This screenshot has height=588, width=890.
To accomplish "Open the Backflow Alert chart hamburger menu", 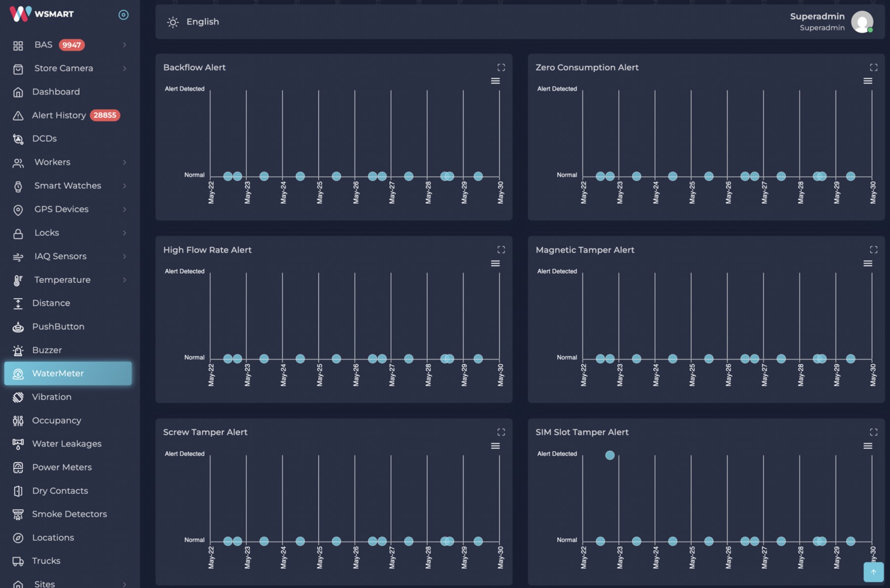I will (x=495, y=81).
